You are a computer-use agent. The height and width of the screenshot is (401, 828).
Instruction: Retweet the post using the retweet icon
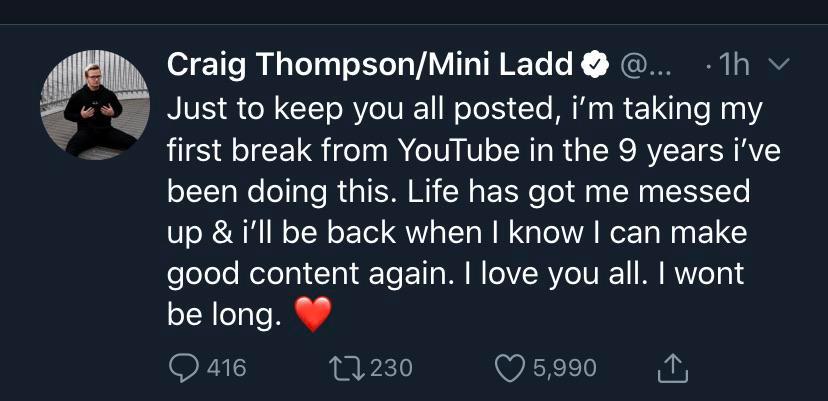(346, 368)
